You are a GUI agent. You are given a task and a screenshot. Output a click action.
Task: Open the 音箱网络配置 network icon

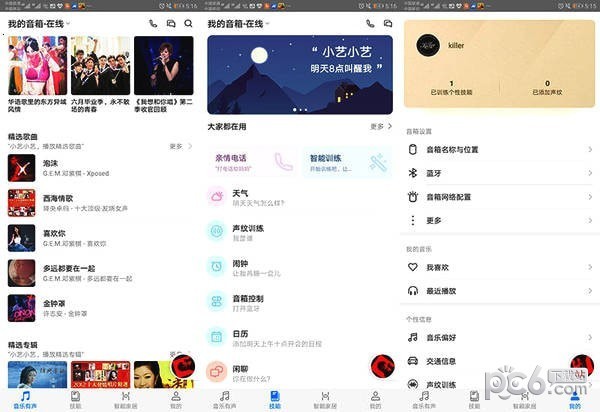(x=412, y=197)
